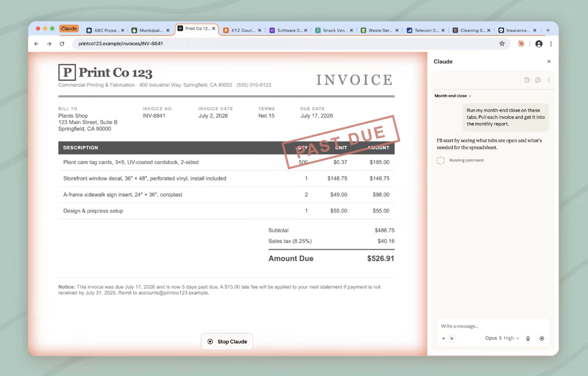This screenshot has height=376, width=588.
Task: Close the Claude side panel
Action: click(x=549, y=62)
